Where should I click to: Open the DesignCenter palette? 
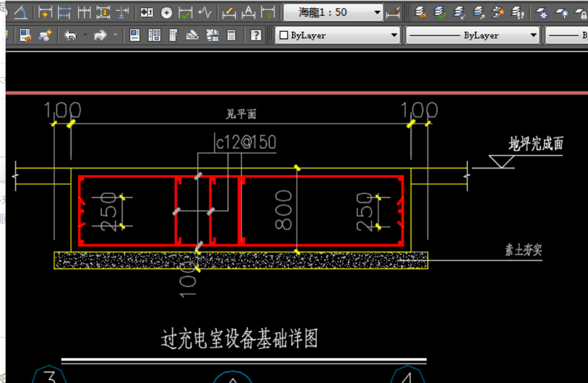(154, 35)
